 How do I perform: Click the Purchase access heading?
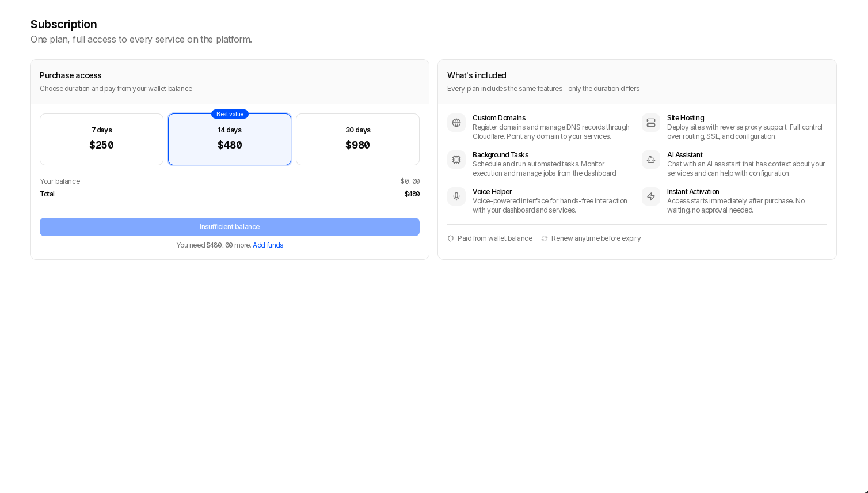[70, 75]
